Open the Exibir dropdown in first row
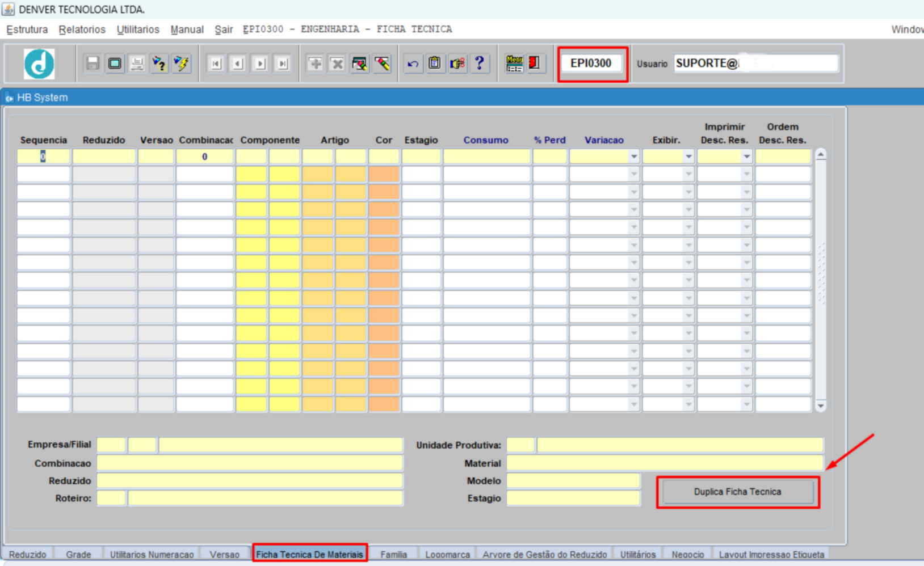The height and width of the screenshot is (566, 924). (688, 157)
